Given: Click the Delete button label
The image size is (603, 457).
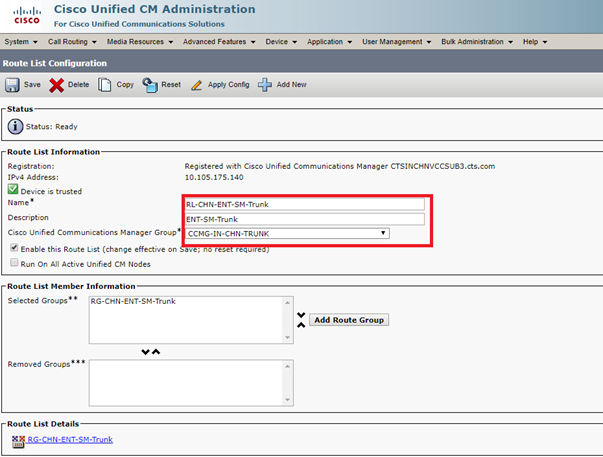Looking at the screenshot, I should [x=78, y=85].
